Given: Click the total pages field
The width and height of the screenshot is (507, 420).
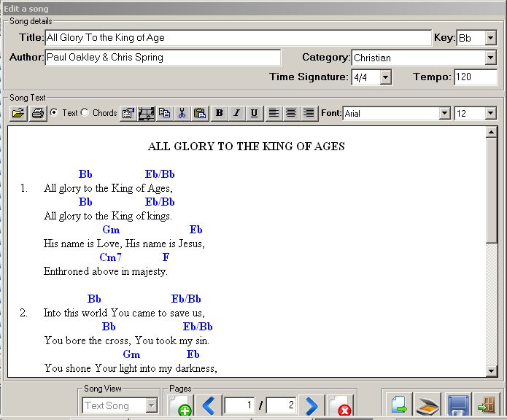Looking at the screenshot, I should pyautogui.click(x=281, y=405).
